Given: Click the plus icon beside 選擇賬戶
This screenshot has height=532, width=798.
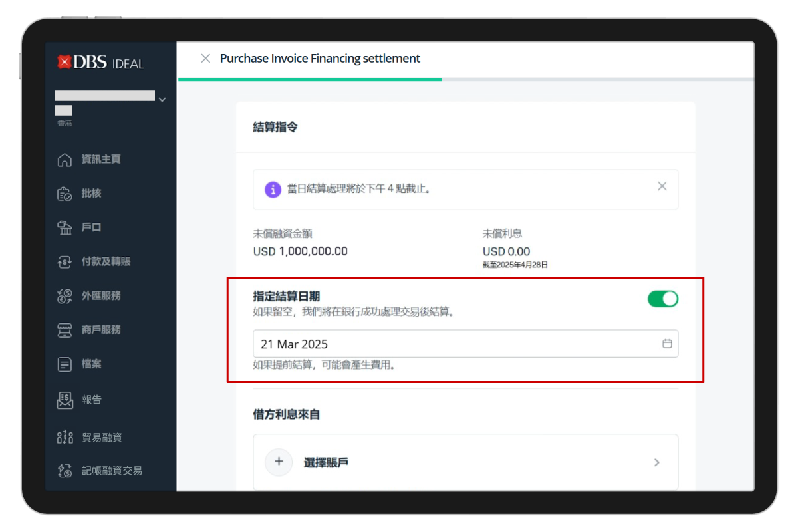Looking at the screenshot, I should pos(279,462).
